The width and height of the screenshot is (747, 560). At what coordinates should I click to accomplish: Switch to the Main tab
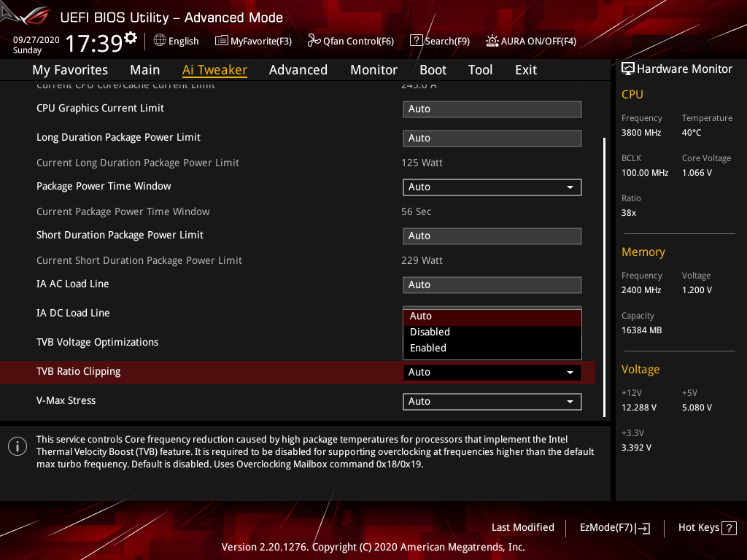click(145, 70)
